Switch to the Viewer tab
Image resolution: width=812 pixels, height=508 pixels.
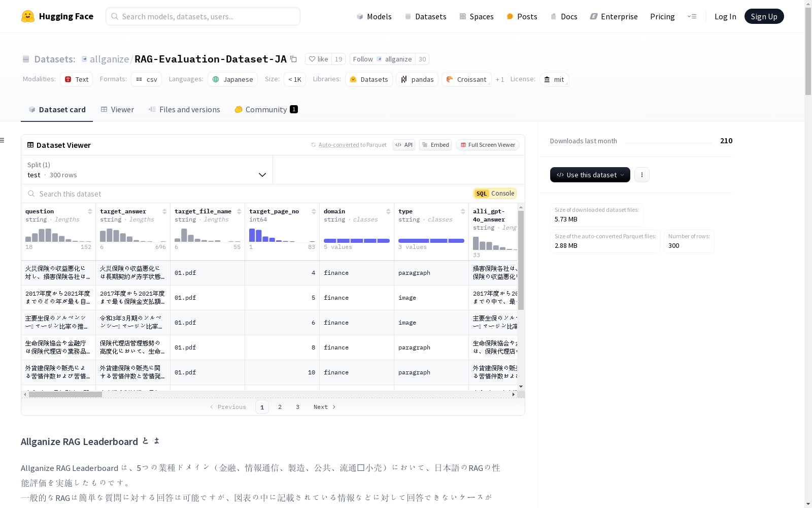(117, 110)
